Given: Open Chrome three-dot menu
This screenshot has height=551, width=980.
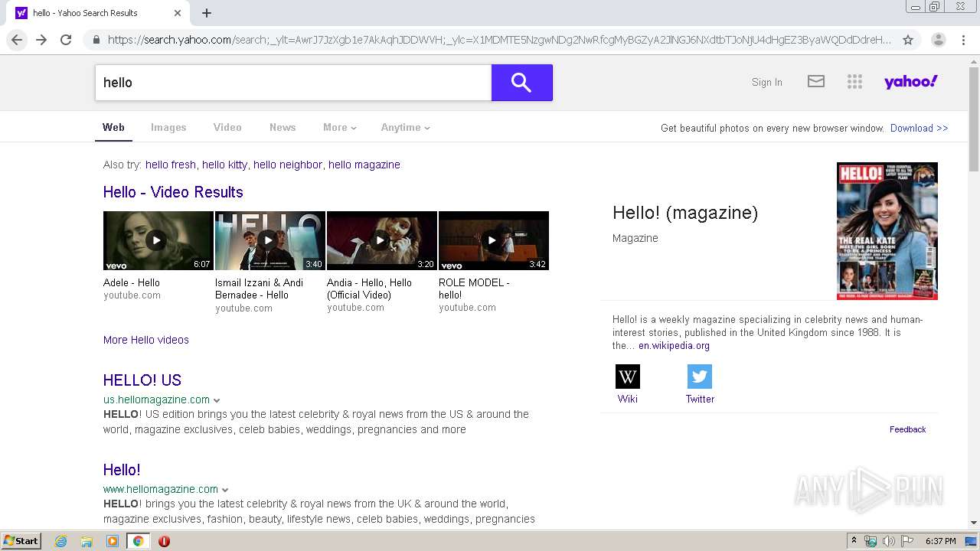Looking at the screenshot, I should click(963, 40).
